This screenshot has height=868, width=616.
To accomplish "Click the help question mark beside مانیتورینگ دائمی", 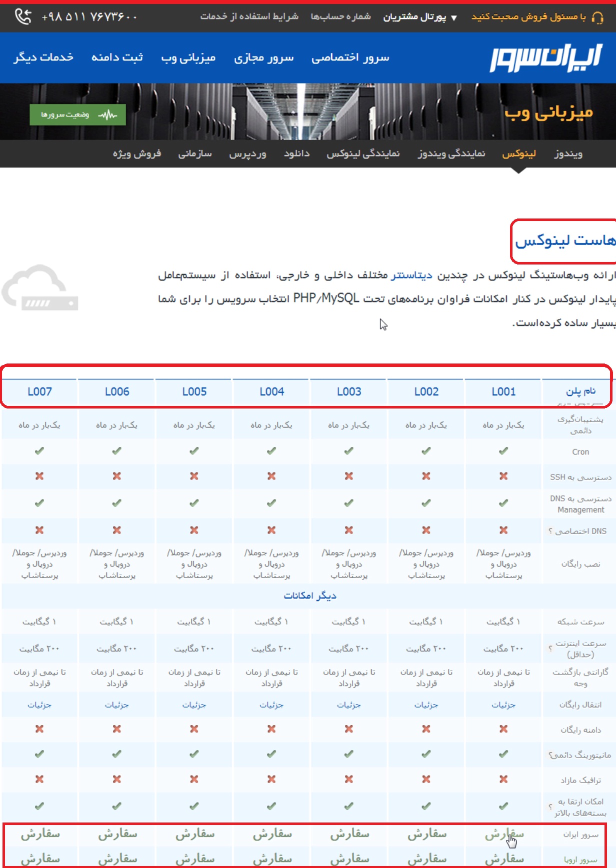I will [550, 755].
